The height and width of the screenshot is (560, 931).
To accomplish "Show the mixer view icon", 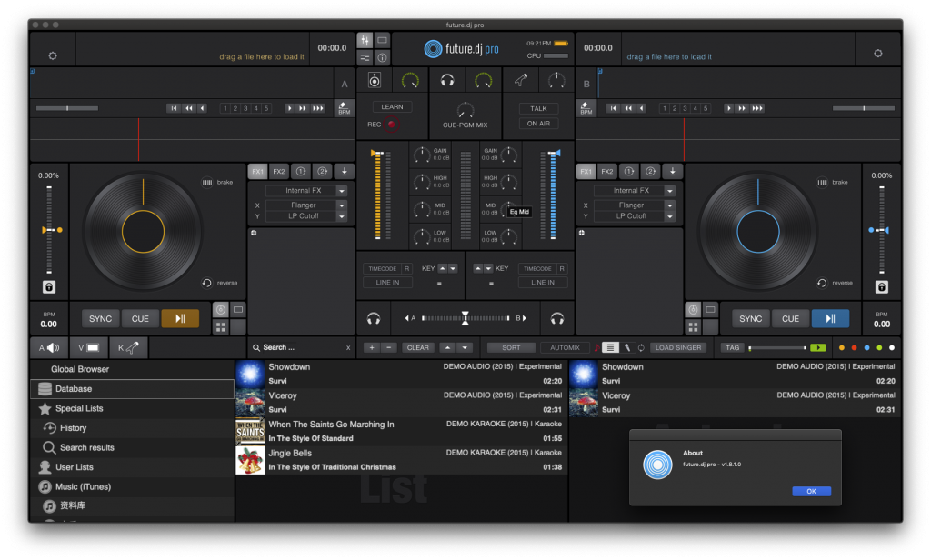I will (365, 40).
